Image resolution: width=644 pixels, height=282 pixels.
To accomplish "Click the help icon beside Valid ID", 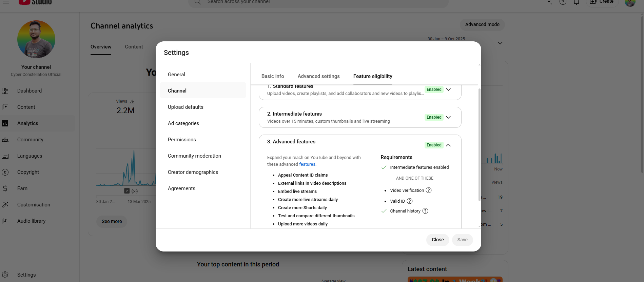I will tap(410, 201).
